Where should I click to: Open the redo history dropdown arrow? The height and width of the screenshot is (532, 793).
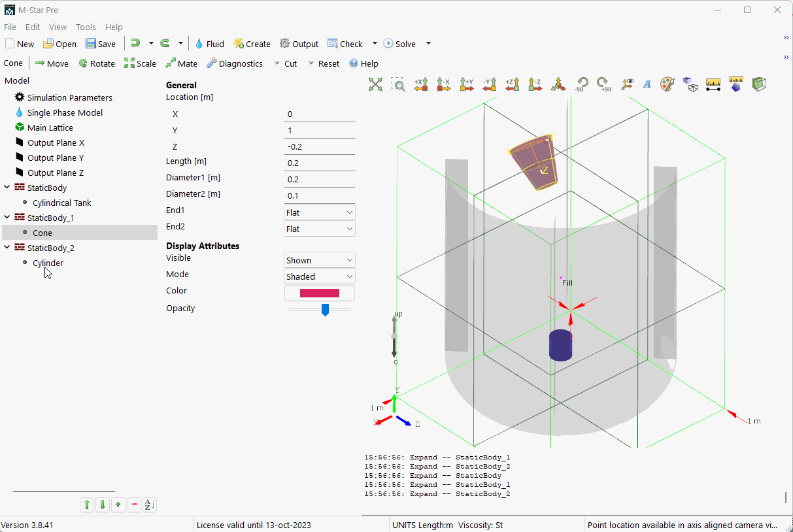180,43
